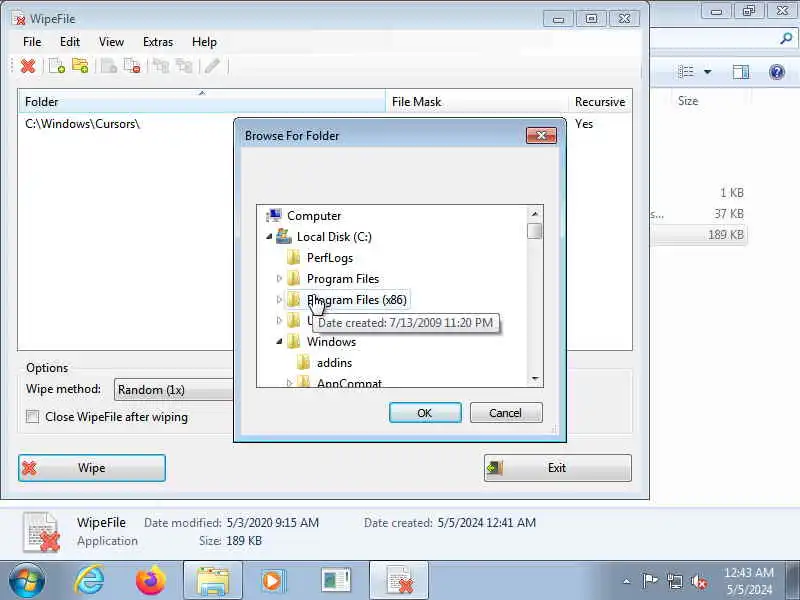Click the add folder toolbar icon

pos(80,66)
